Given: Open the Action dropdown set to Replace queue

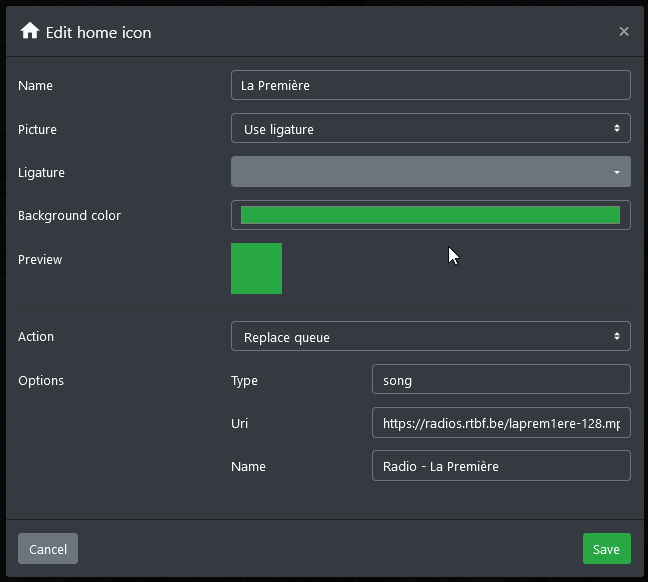Looking at the screenshot, I should [x=431, y=336].
